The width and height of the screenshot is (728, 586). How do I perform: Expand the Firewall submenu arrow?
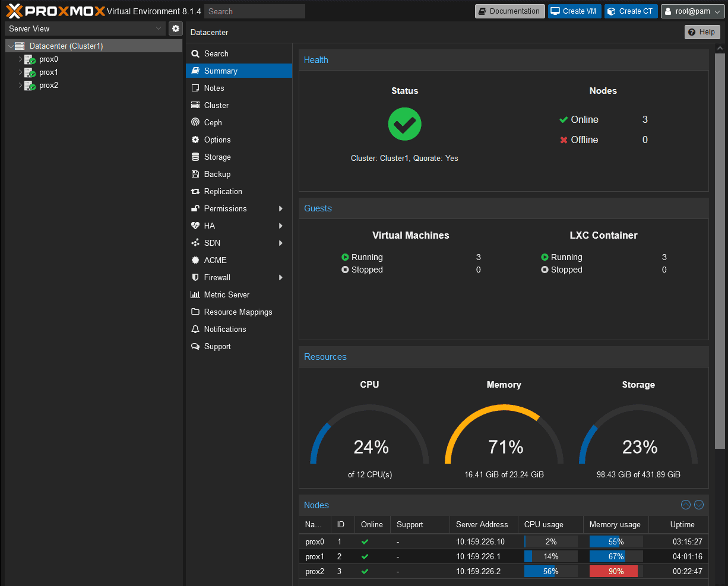coord(281,277)
